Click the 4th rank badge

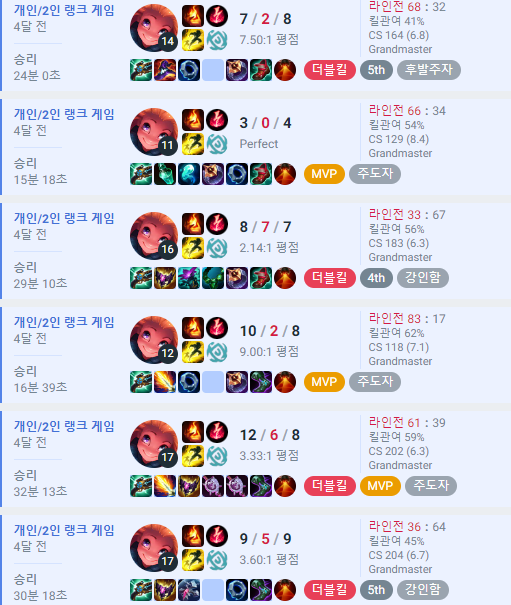tap(376, 278)
